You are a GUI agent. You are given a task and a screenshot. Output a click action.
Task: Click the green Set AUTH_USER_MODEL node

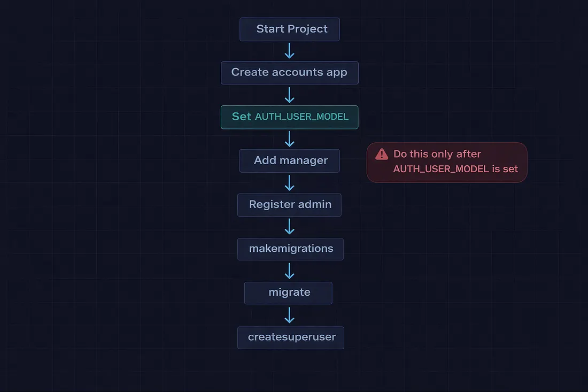pos(289,117)
